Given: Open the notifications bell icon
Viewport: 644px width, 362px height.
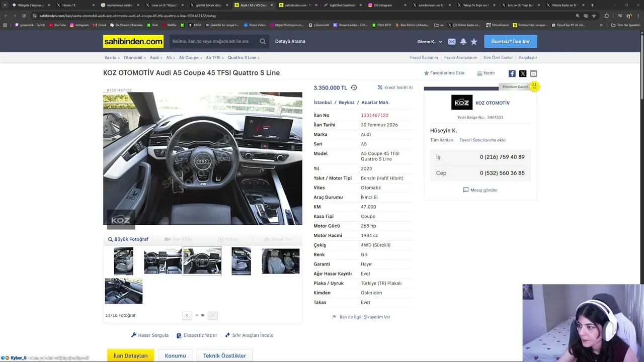Looking at the screenshot, I should (463, 42).
